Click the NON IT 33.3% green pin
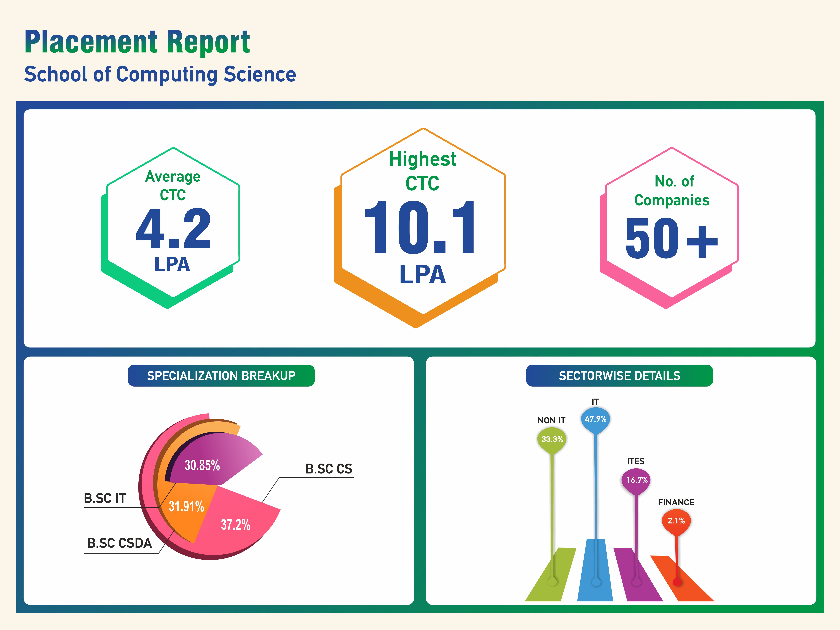Viewport: 840px width, 630px height. click(x=552, y=439)
